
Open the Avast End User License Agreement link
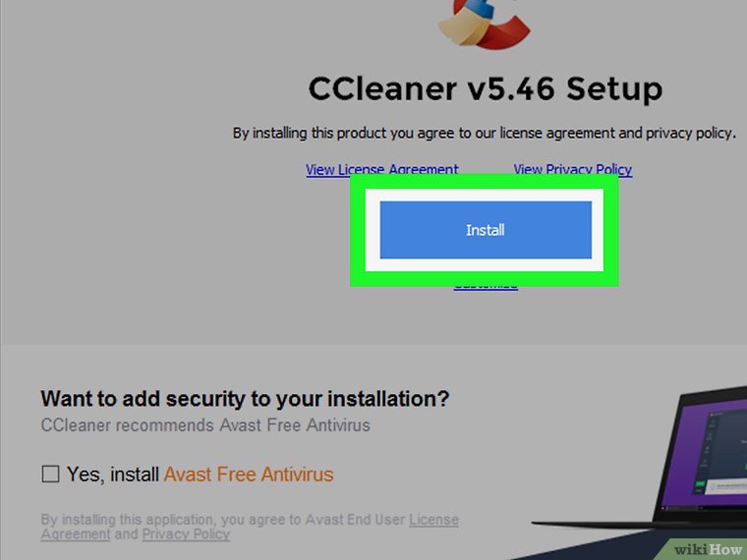point(250,527)
